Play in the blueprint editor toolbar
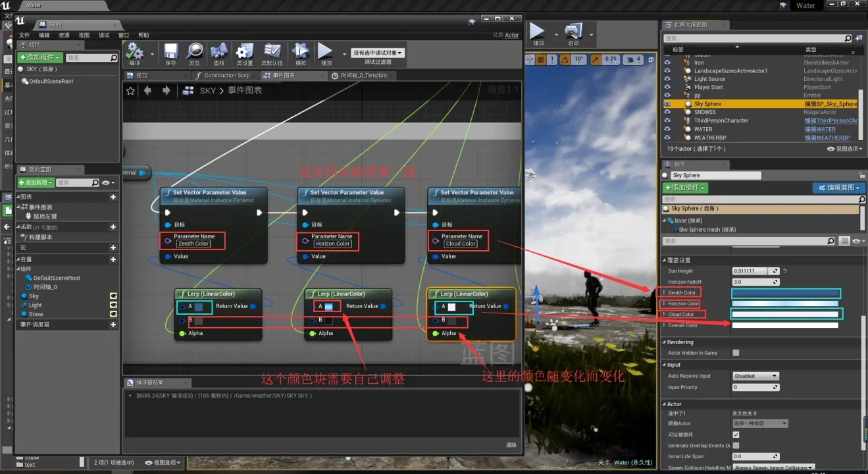Image resolution: width=868 pixels, height=474 pixels. [x=326, y=53]
